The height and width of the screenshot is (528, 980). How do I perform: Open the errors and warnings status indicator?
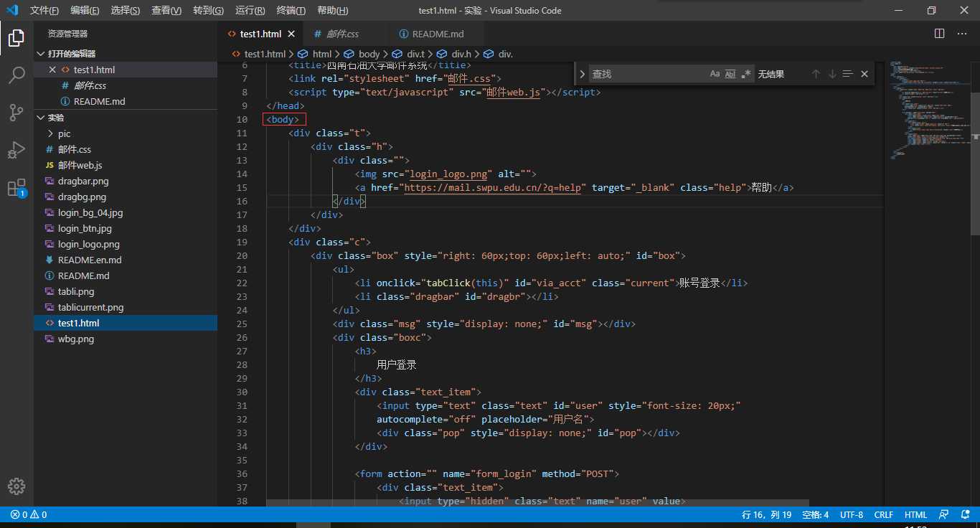[29, 514]
